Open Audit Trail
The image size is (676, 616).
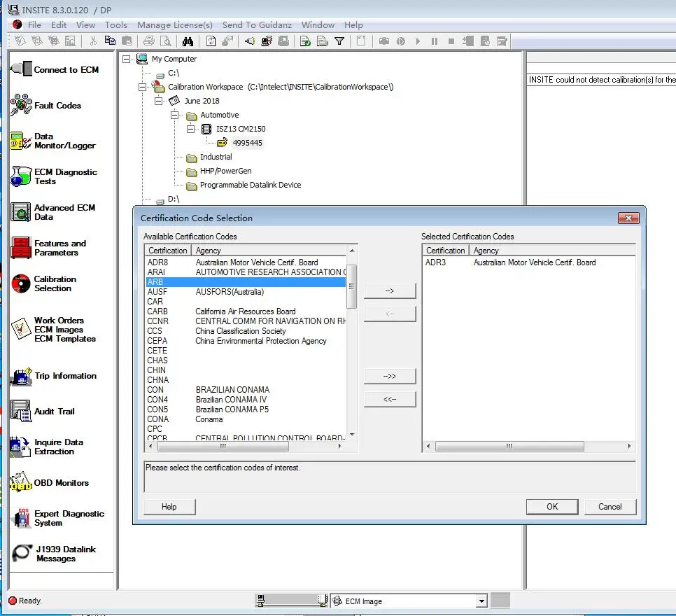tap(43, 411)
